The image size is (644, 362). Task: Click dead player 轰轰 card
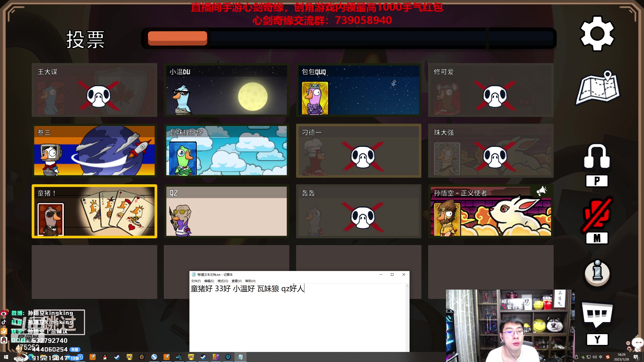click(x=358, y=211)
